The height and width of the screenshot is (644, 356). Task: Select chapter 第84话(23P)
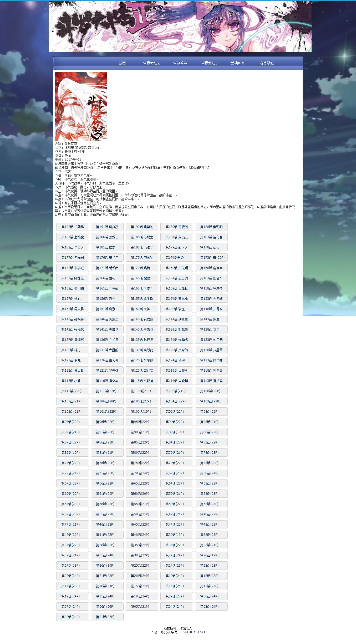point(177,442)
